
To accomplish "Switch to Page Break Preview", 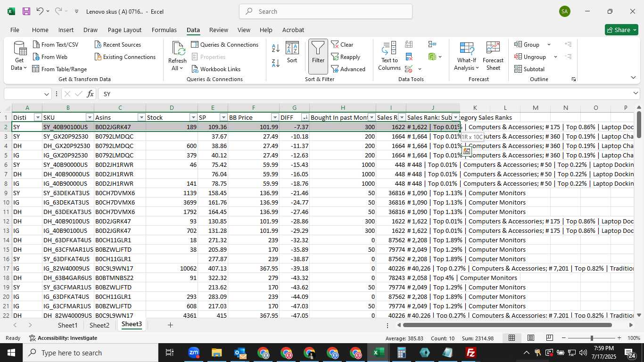I will pyautogui.click(x=550, y=338).
